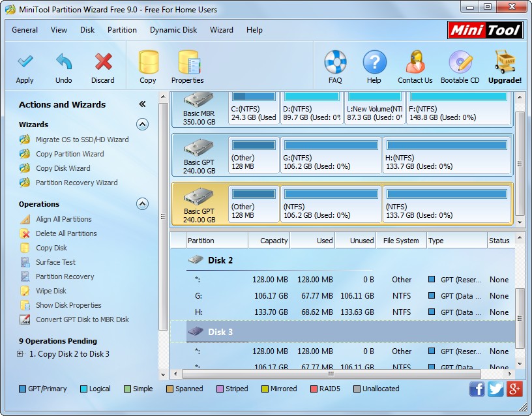This screenshot has width=532, height=416.
Task: Sort by the File System column header
Action: [x=401, y=241]
